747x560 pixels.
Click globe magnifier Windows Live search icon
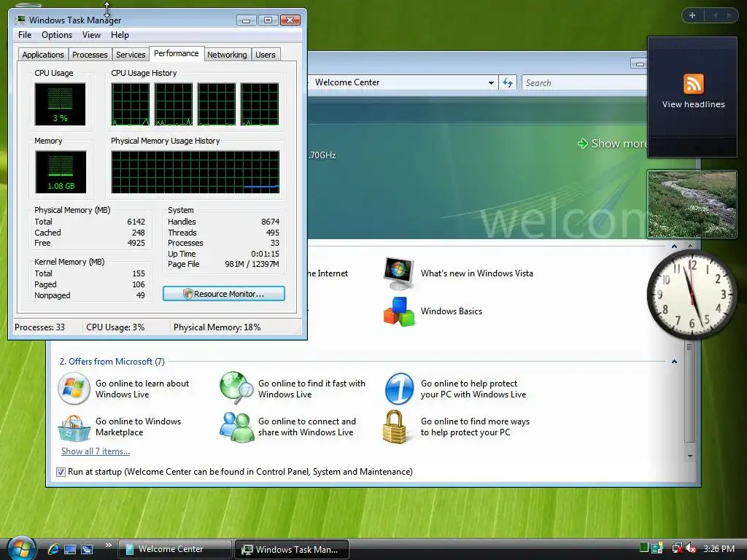click(236, 388)
